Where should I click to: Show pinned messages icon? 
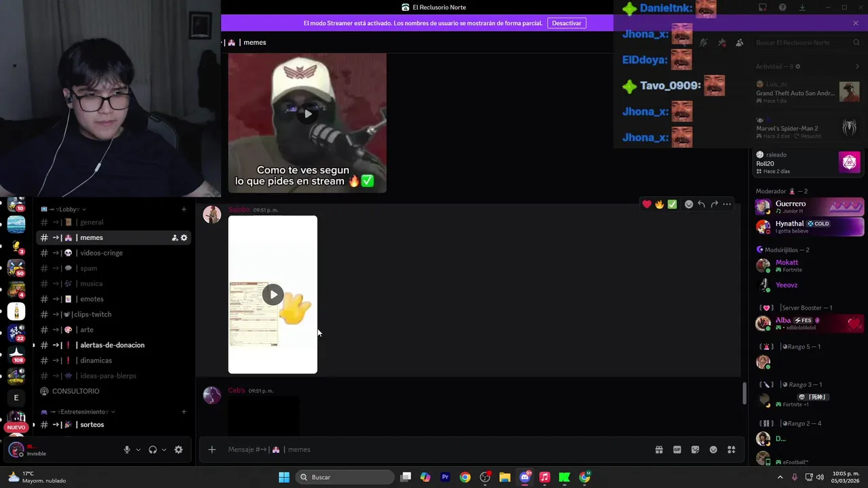pos(722,42)
